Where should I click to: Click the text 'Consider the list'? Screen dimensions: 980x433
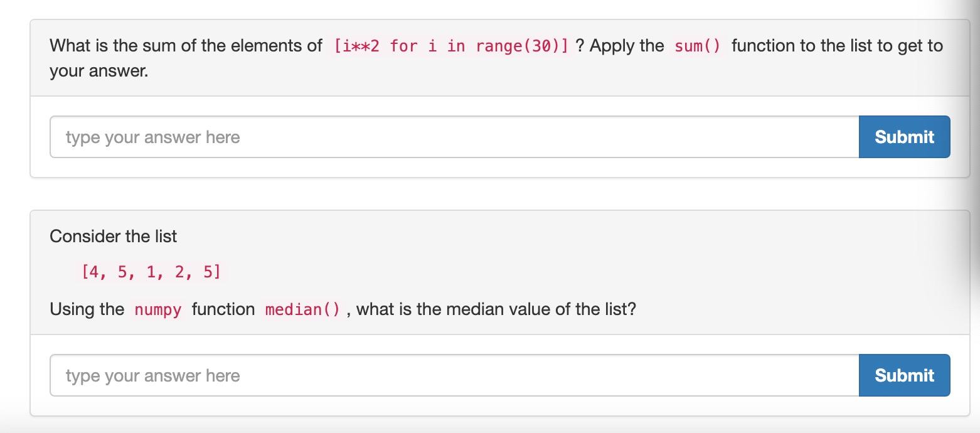114,236
